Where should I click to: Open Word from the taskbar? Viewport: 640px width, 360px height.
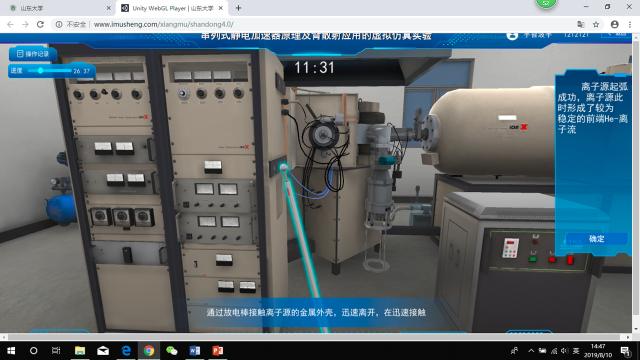pos(195,351)
